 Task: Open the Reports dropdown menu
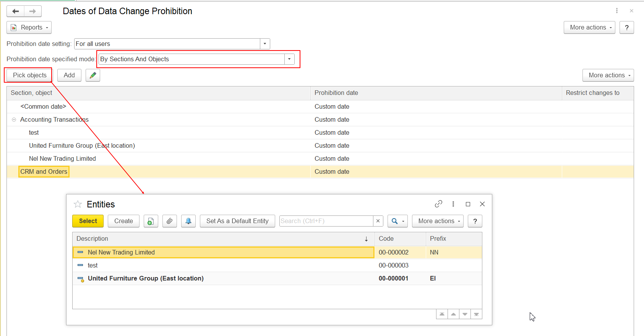point(29,28)
